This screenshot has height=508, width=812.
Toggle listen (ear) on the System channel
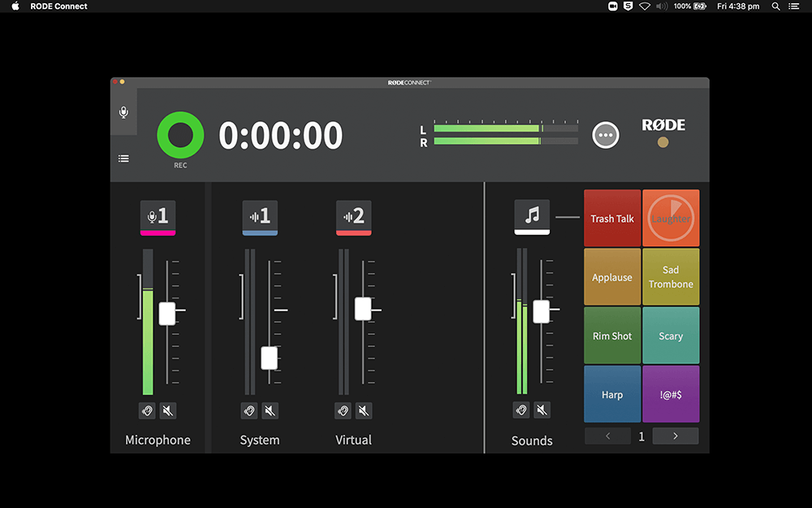[x=249, y=410]
